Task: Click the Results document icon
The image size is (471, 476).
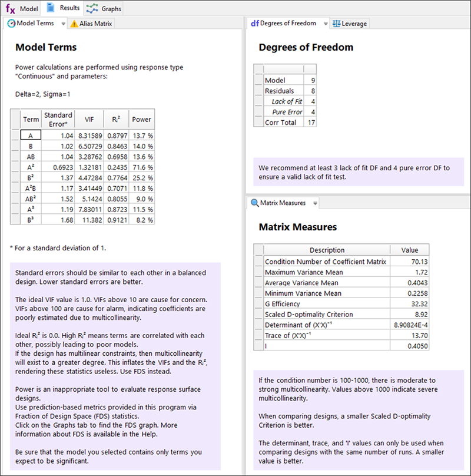Action: pos(51,8)
